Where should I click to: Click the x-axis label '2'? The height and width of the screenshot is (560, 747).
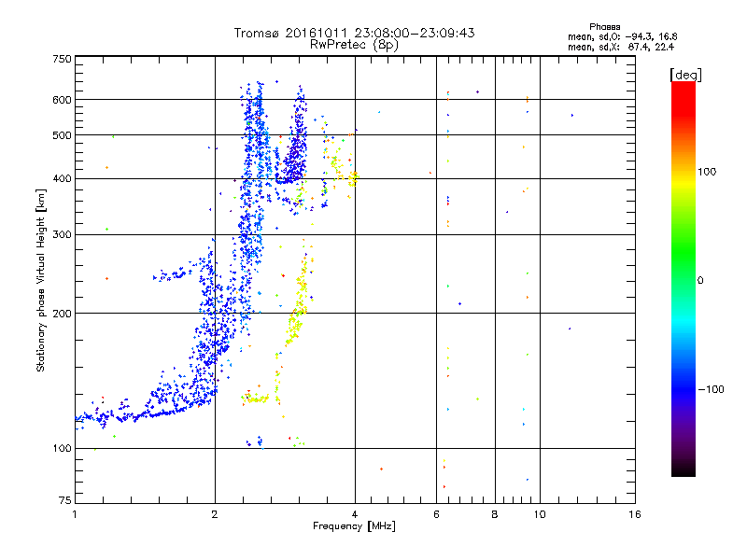[215, 514]
